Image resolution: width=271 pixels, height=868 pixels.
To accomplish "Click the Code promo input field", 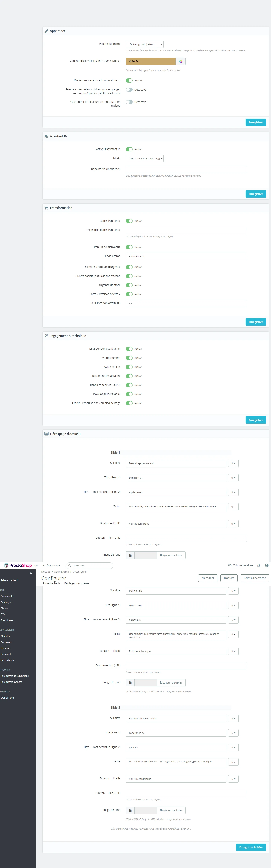I will [x=186, y=256].
